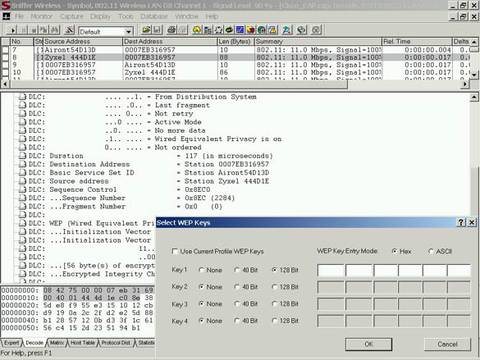Viewport: 480px width, 360px height.
Task: Open the Application Response Time icon
Action: tap(229, 30)
